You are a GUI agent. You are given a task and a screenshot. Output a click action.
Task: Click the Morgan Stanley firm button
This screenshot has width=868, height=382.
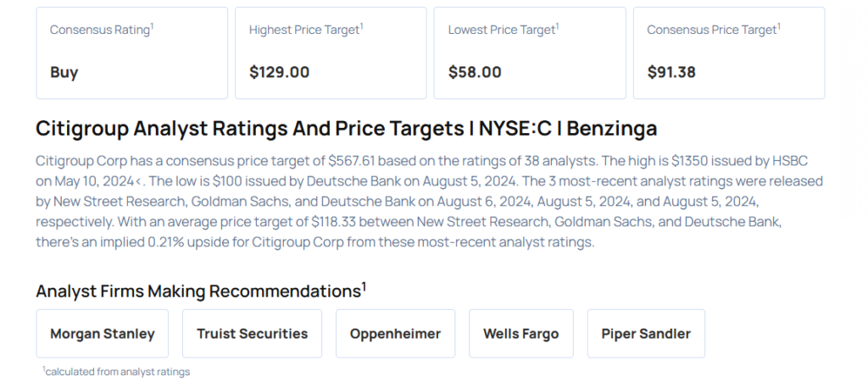tap(103, 334)
